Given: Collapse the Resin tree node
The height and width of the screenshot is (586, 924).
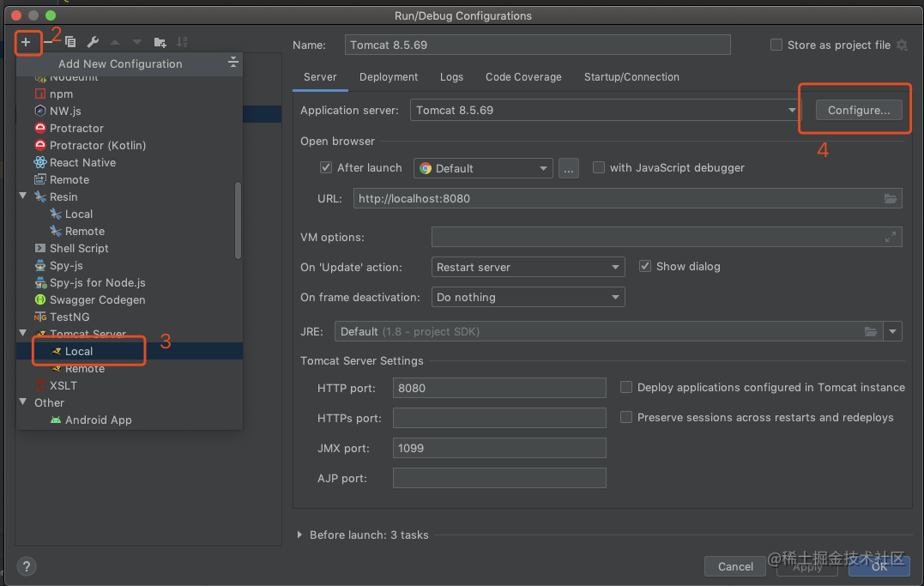Looking at the screenshot, I should [23, 196].
